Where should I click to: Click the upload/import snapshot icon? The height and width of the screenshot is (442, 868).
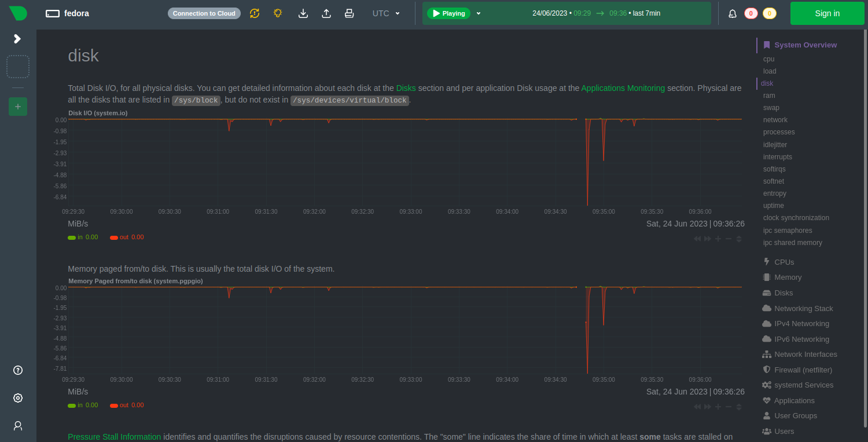(x=326, y=13)
